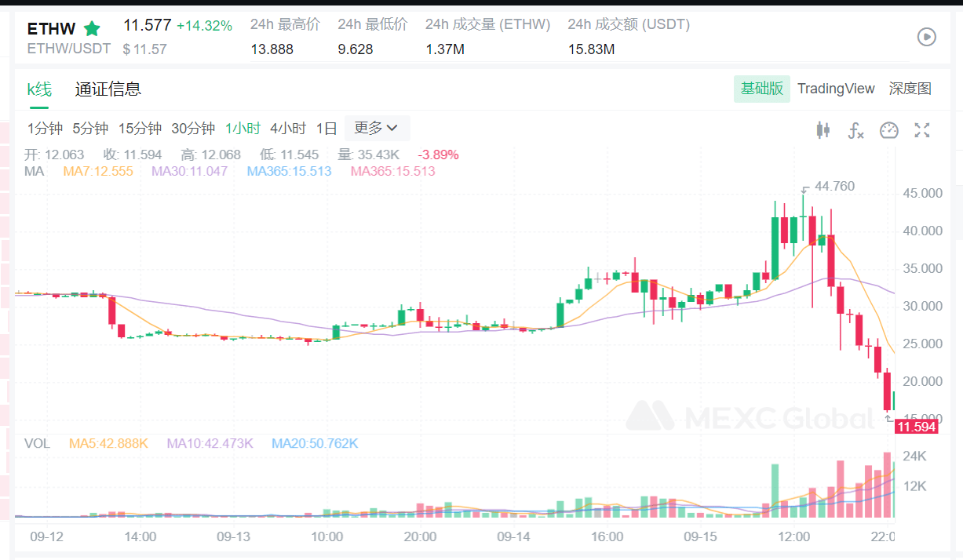
Task: Select the 1分钟 timeframe
Action: (47, 128)
